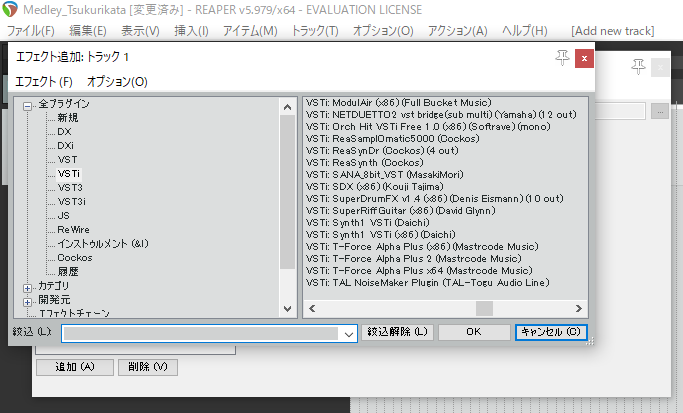The width and height of the screenshot is (683, 413).
Task: Open the アクション(A) menu
Action: [x=457, y=31]
